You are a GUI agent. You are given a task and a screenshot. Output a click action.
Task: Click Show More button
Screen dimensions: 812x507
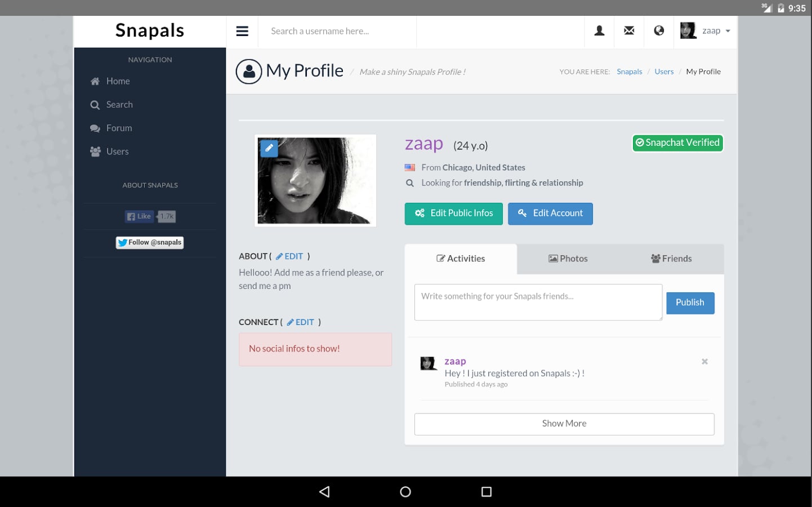(564, 424)
